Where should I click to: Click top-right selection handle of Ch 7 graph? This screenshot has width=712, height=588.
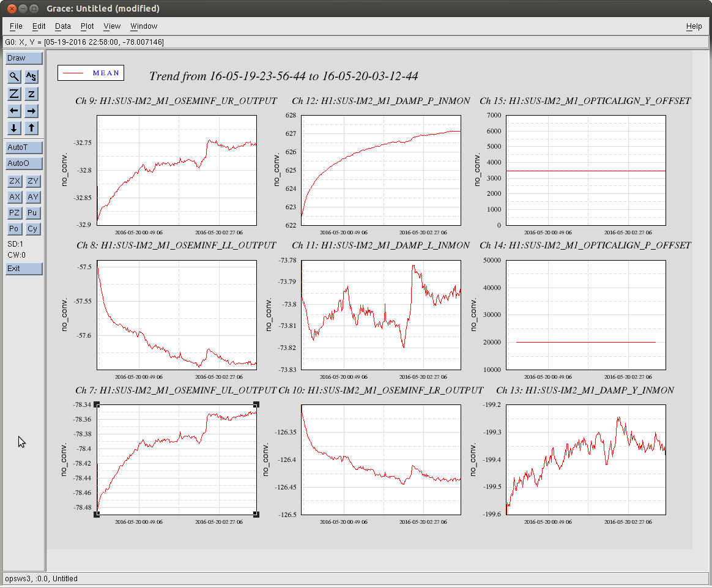click(x=256, y=404)
